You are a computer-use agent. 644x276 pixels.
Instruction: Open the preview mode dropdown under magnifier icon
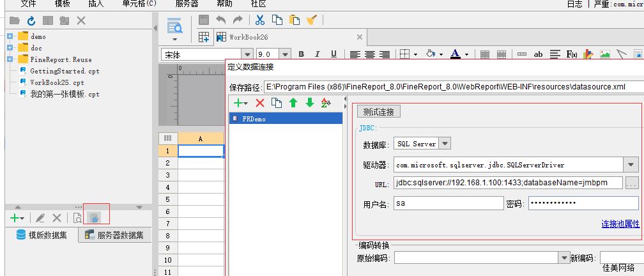coord(175,40)
